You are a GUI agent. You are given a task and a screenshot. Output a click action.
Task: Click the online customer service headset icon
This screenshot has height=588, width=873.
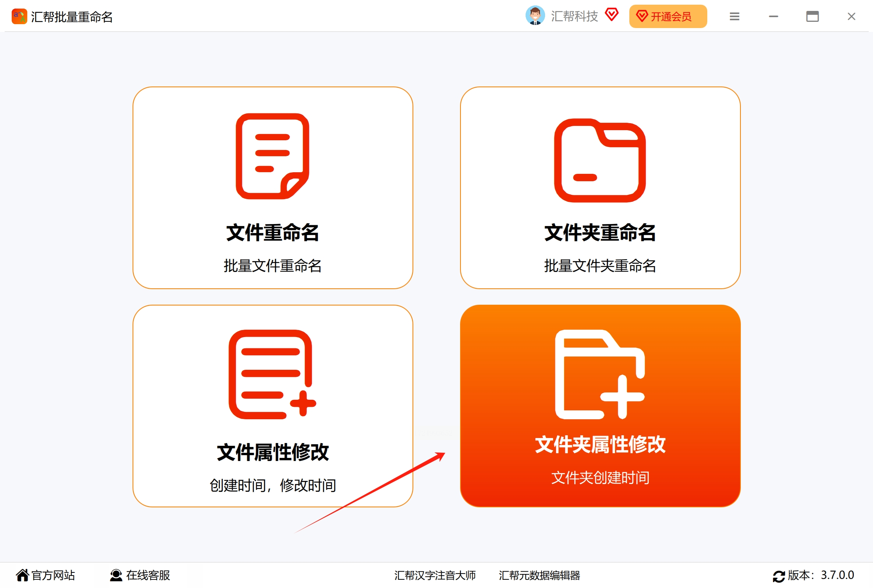pyautogui.click(x=116, y=575)
